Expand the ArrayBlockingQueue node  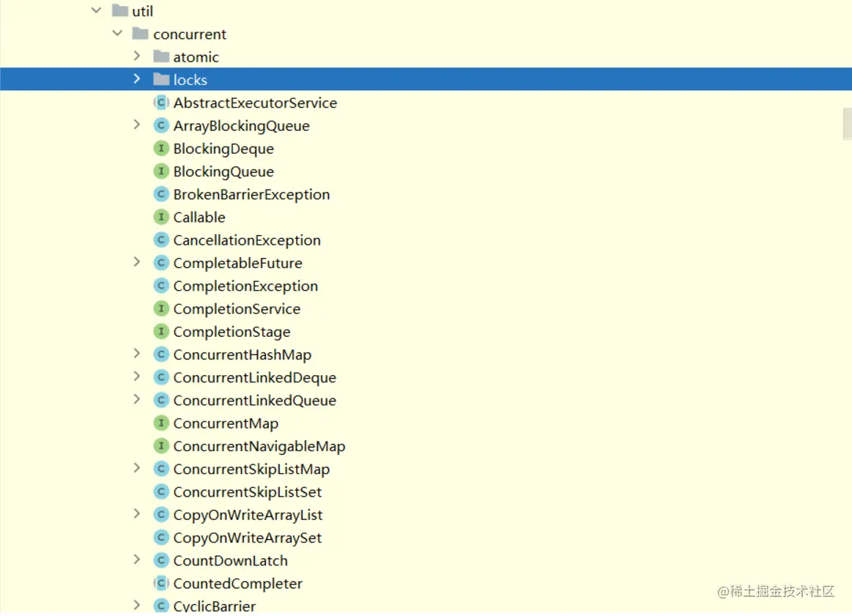[x=137, y=125]
